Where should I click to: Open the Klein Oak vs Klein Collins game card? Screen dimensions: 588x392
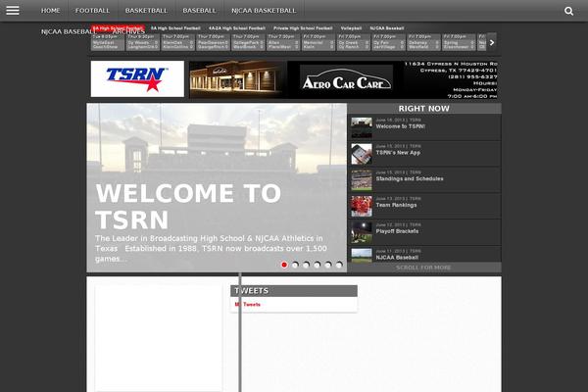pyautogui.click(x=177, y=42)
